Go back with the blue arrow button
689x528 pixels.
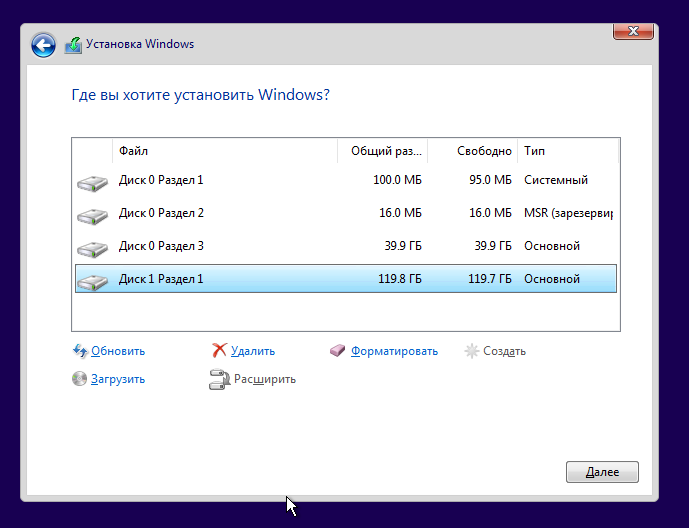pos(43,45)
